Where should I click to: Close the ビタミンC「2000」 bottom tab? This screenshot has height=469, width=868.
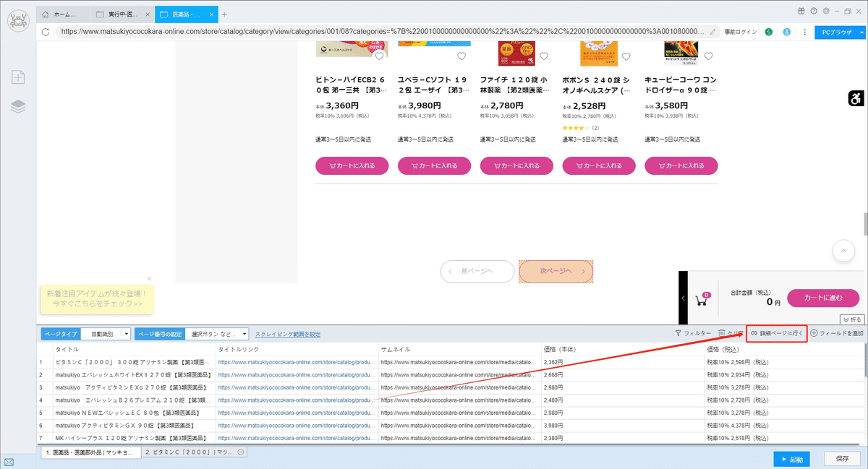(x=241, y=452)
